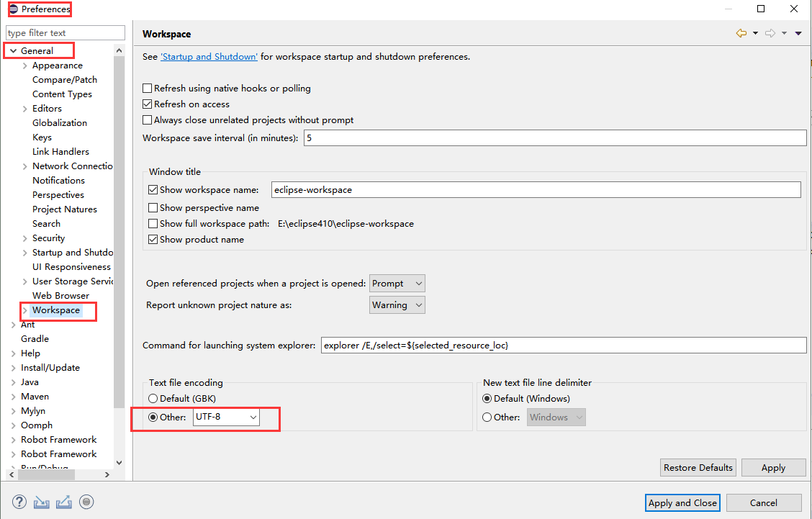Image resolution: width=812 pixels, height=519 pixels.
Task: Open the 'Startup and Shutdown' link
Action: tap(209, 57)
